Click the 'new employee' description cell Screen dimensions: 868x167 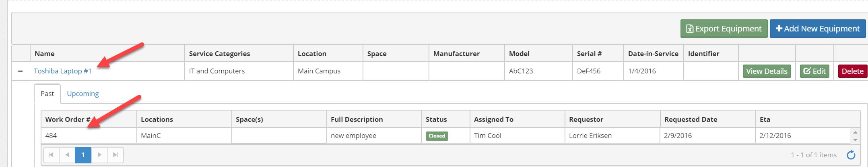point(374,136)
